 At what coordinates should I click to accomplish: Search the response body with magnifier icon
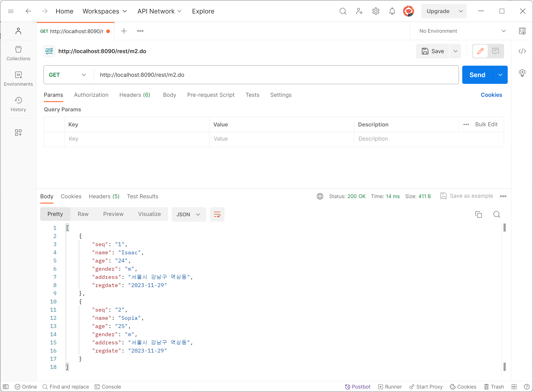[496, 214]
